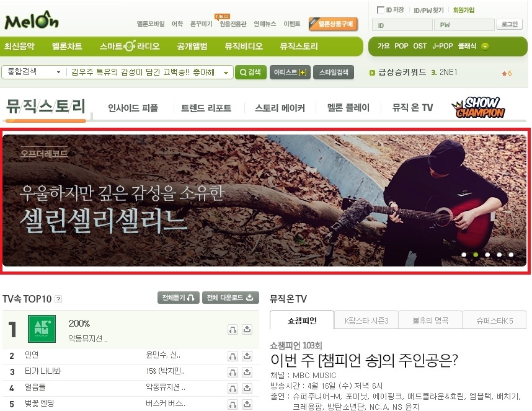Open the 멜론차트 menu
The height and width of the screenshot is (411, 532).
67,46
